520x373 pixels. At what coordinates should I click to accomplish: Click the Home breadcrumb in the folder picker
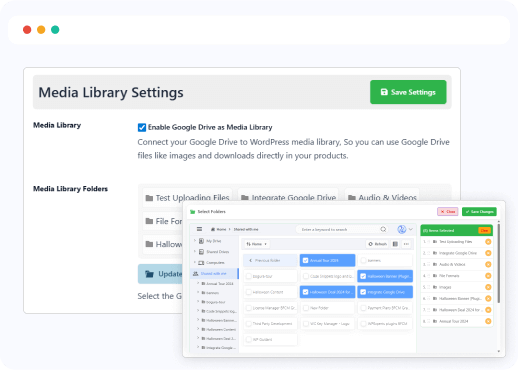[219, 230]
